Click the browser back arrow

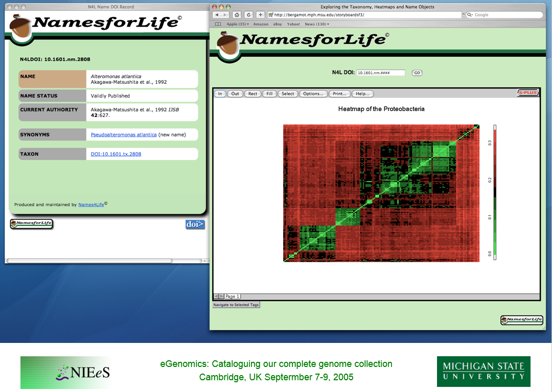[x=218, y=15]
